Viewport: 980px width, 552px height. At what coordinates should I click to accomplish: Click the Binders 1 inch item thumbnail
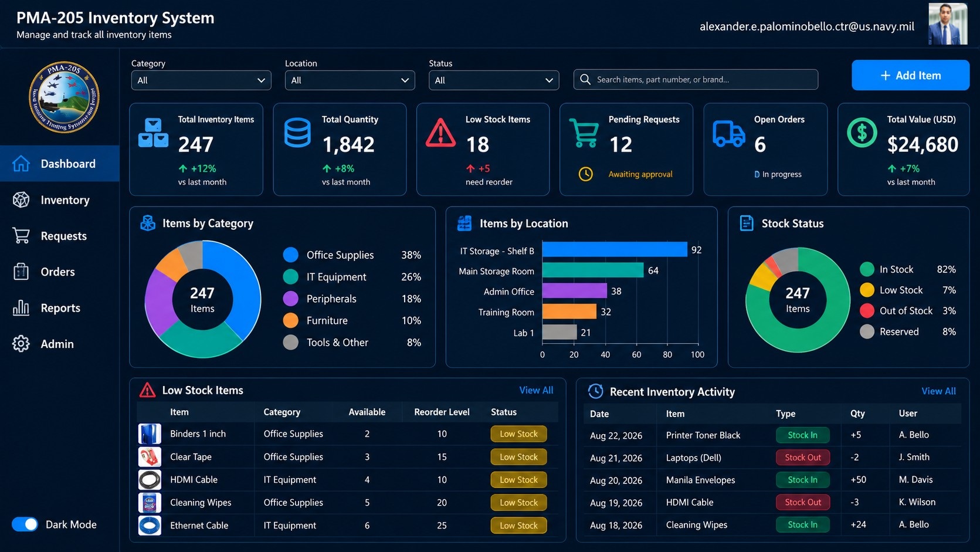(x=150, y=434)
